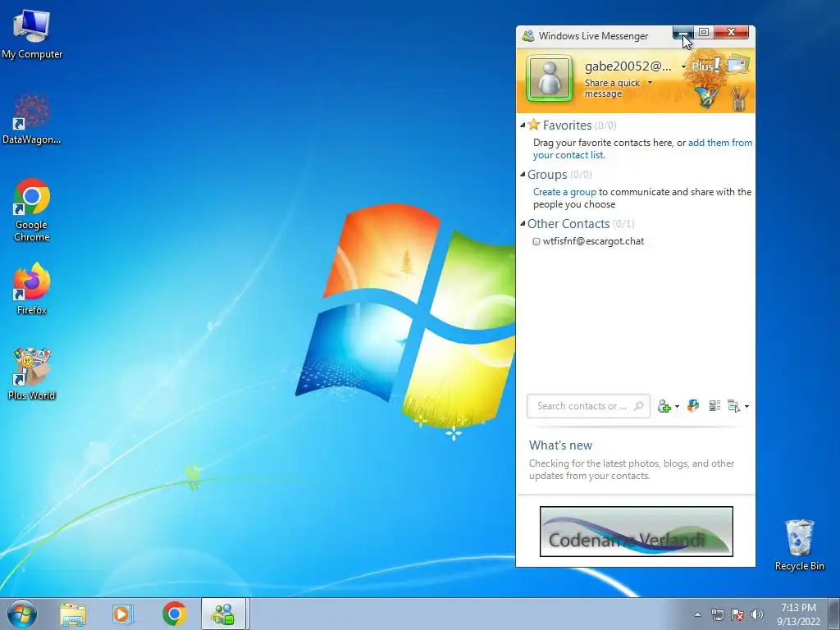840x630 pixels.
Task: Open Chrome from the taskbar
Action: point(174,614)
